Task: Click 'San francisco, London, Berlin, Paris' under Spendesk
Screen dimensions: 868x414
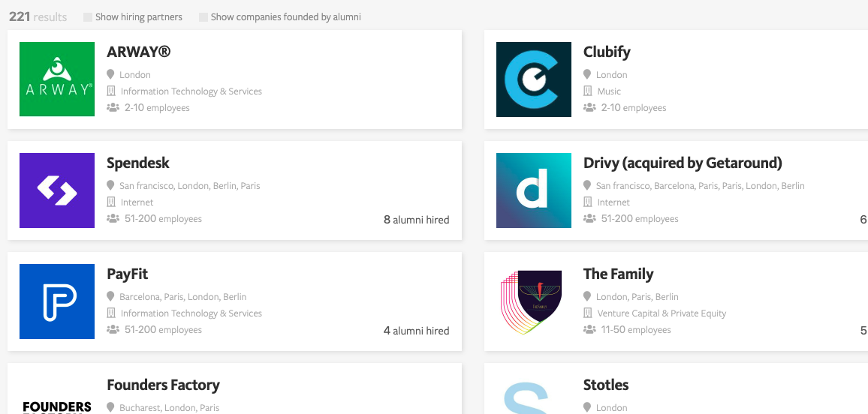Action: [189, 186]
